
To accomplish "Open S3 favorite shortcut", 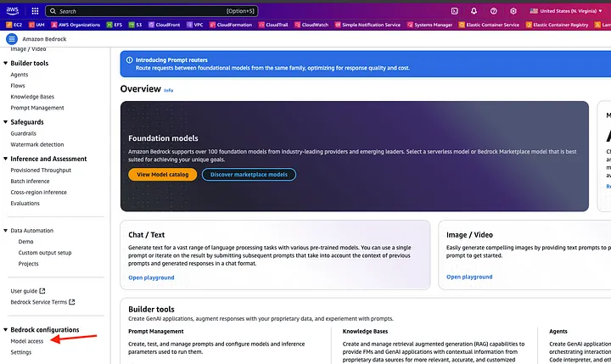I will tap(135, 25).
